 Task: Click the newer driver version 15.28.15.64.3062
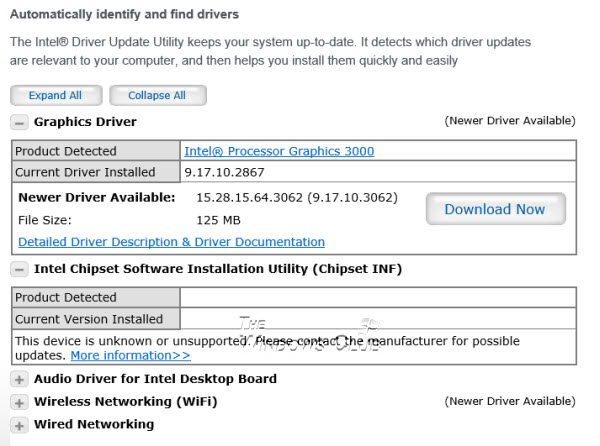pyautogui.click(x=249, y=198)
